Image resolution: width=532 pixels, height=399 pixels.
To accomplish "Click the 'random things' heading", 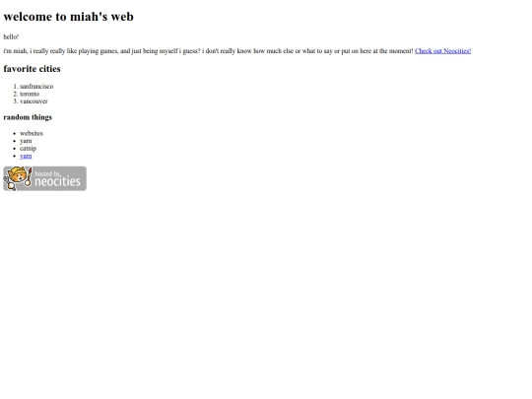I will click(28, 117).
